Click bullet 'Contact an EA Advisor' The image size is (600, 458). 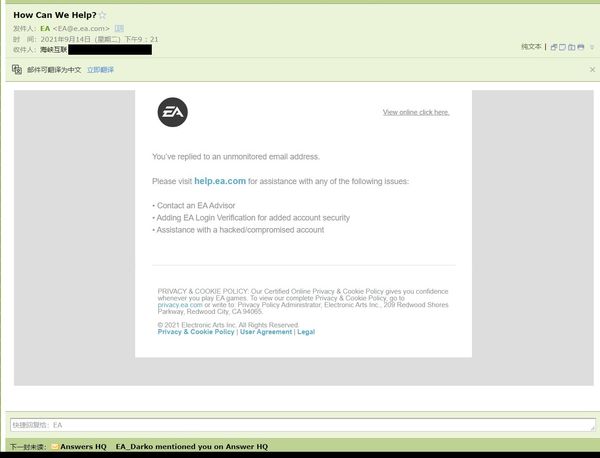click(x=196, y=205)
